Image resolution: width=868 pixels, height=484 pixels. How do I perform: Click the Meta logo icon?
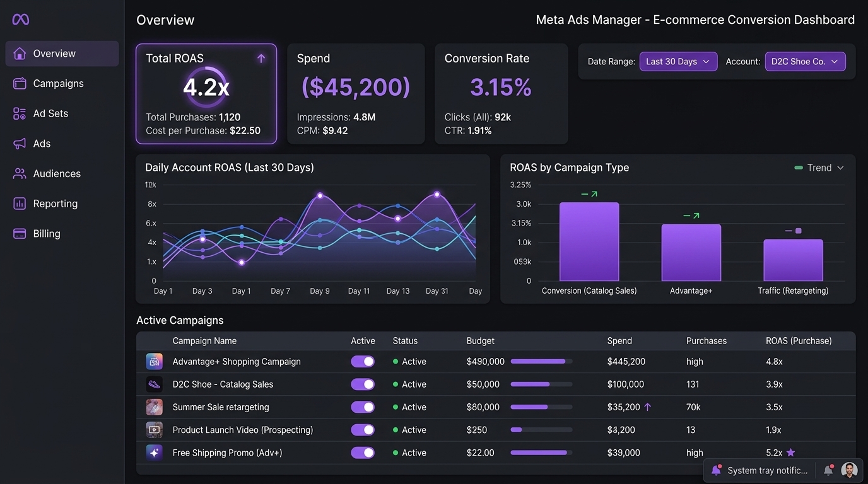tap(20, 20)
